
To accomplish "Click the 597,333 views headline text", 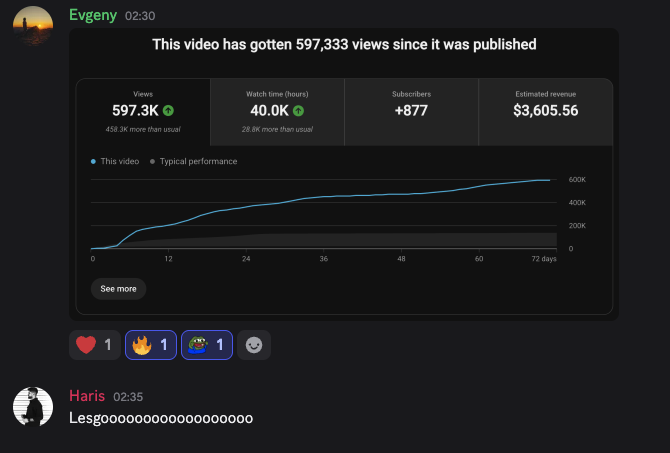I will tap(344, 44).
